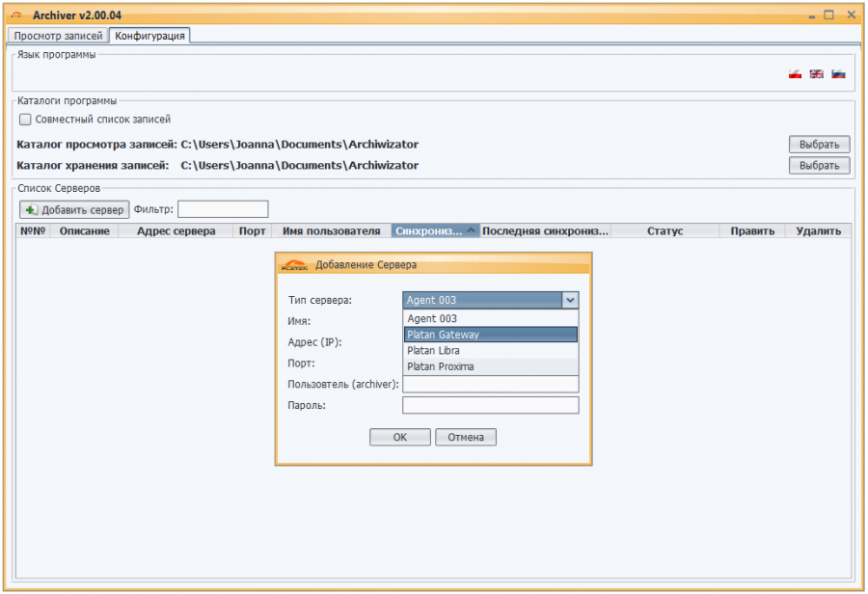Image resolution: width=868 pixels, height=594 pixels.
Task: Sort by Описание column header
Action: (x=84, y=230)
